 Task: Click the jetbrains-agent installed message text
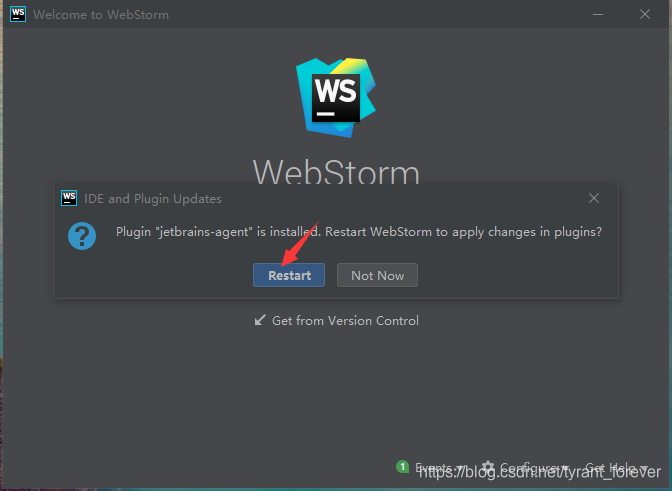pos(359,232)
